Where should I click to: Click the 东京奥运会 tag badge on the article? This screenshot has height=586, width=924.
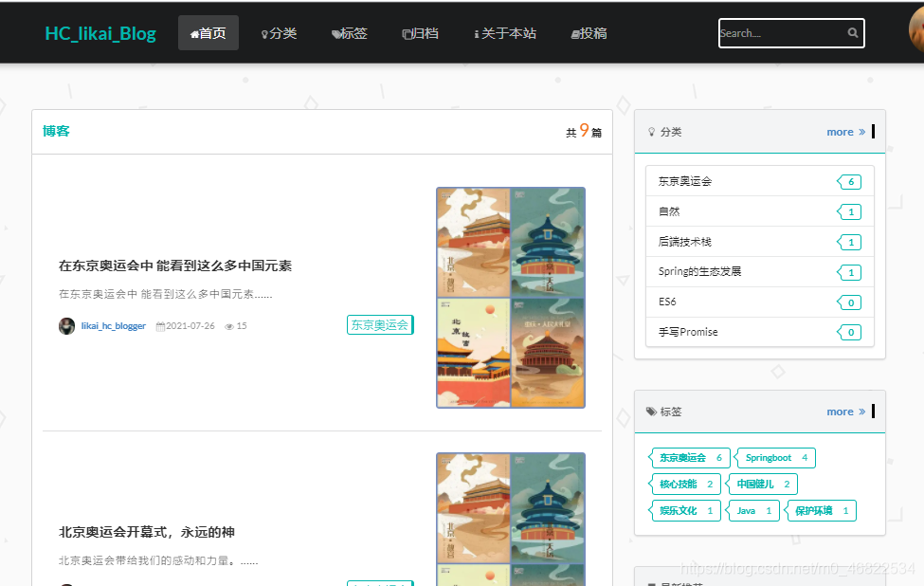[x=379, y=324]
